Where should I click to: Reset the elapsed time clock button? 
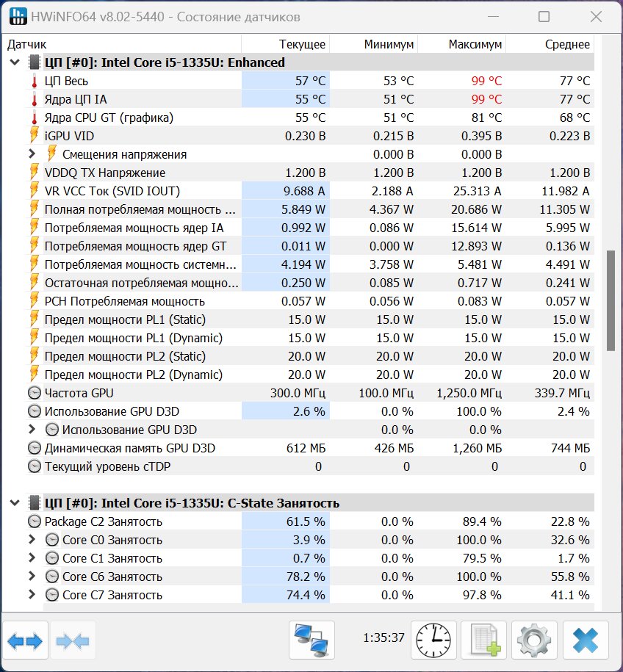coord(433,640)
